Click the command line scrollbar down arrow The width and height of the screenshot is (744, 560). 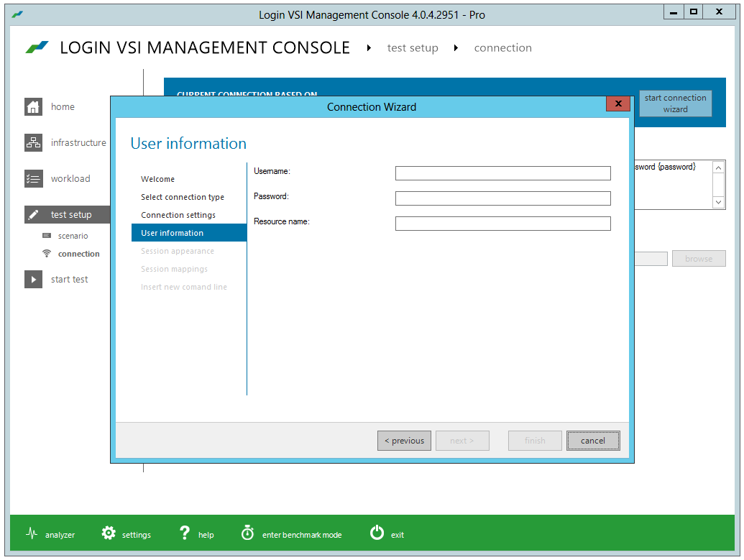[x=718, y=202]
